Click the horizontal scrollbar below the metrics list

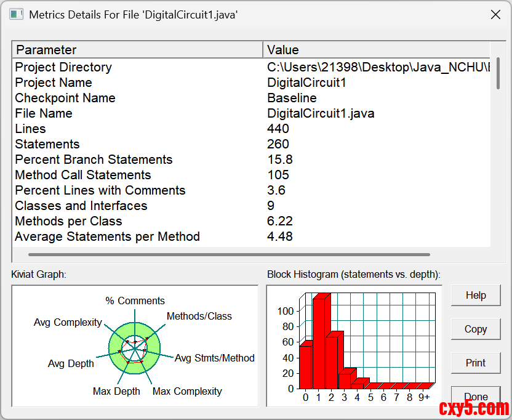(x=229, y=254)
